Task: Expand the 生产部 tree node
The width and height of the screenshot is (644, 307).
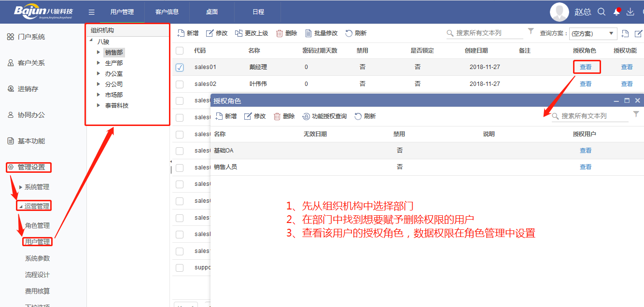Action: [x=98, y=63]
